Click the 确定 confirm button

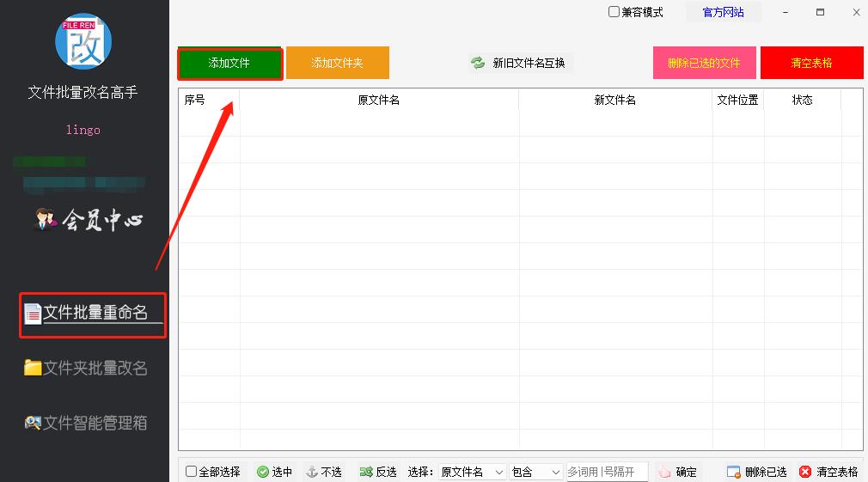pyautogui.click(x=678, y=472)
